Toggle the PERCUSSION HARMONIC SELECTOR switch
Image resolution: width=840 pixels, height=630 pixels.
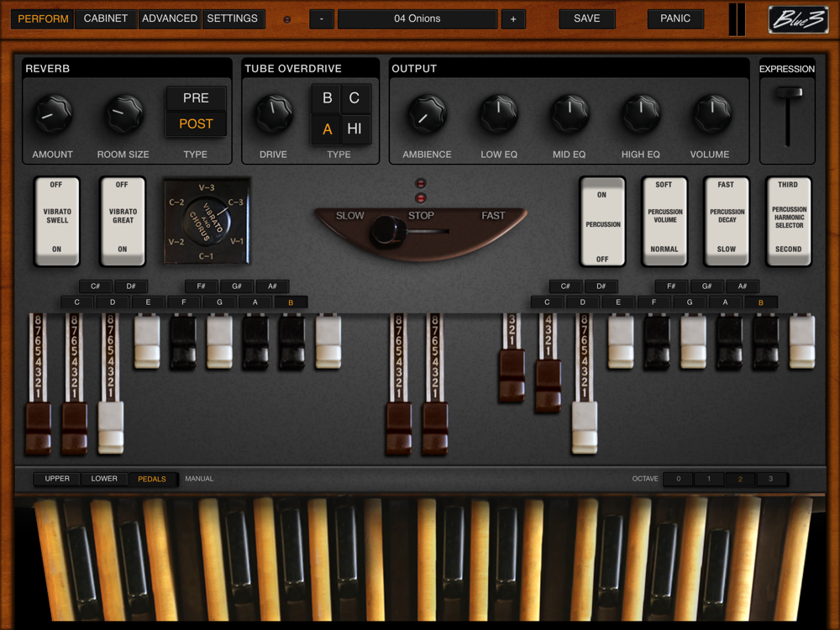pos(789,221)
